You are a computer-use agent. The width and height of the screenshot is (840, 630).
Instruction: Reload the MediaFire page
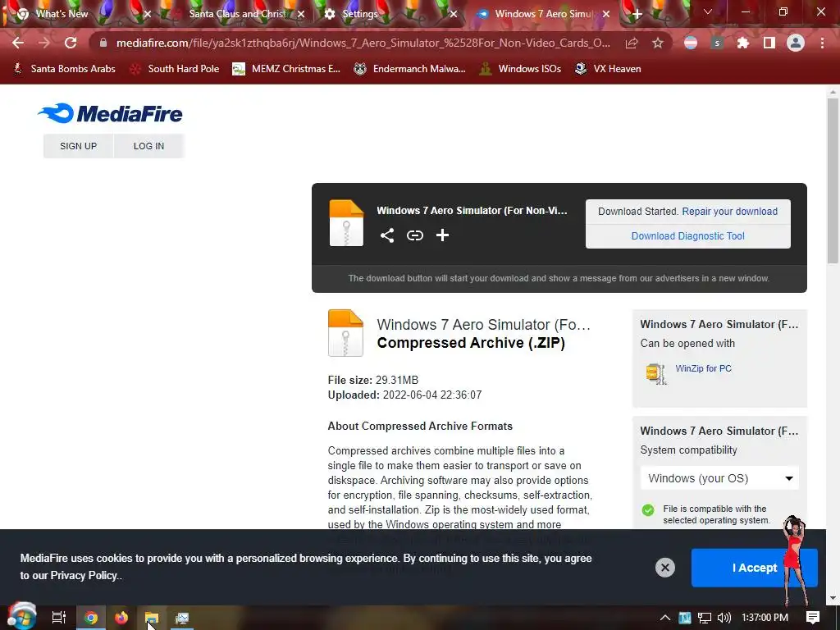pos(71,43)
